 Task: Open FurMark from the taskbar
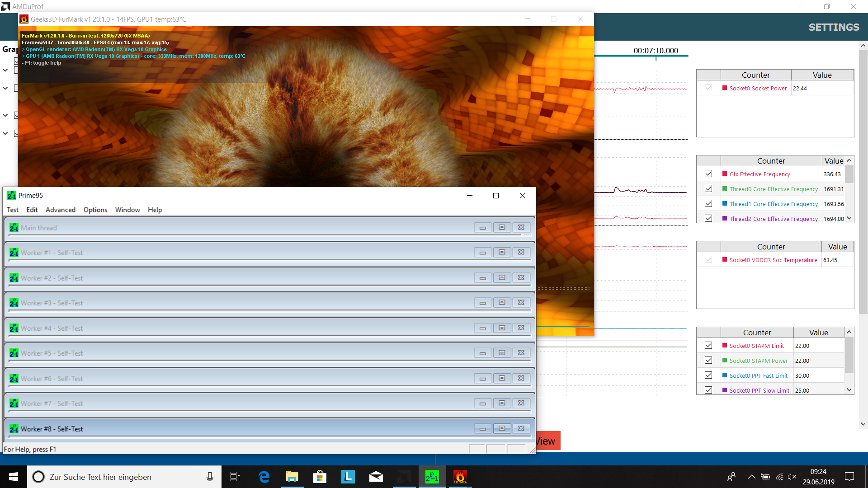coord(460,477)
